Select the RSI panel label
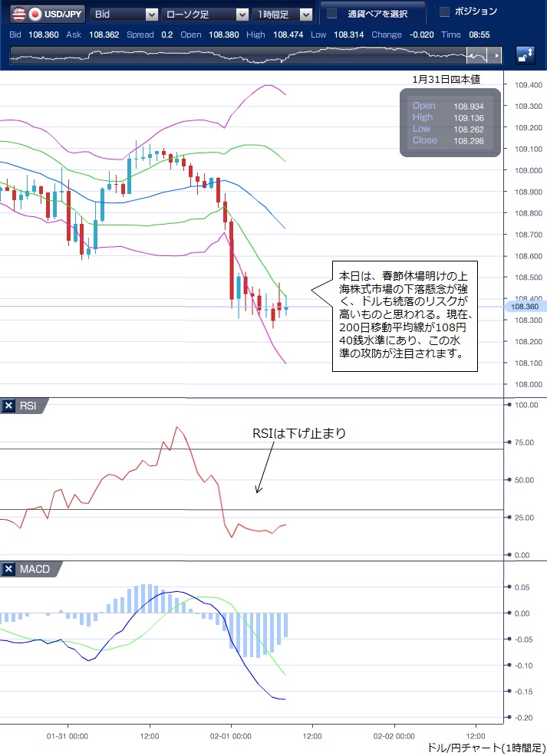The height and width of the screenshot is (756, 547). pyautogui.click(x=28, y=406)
